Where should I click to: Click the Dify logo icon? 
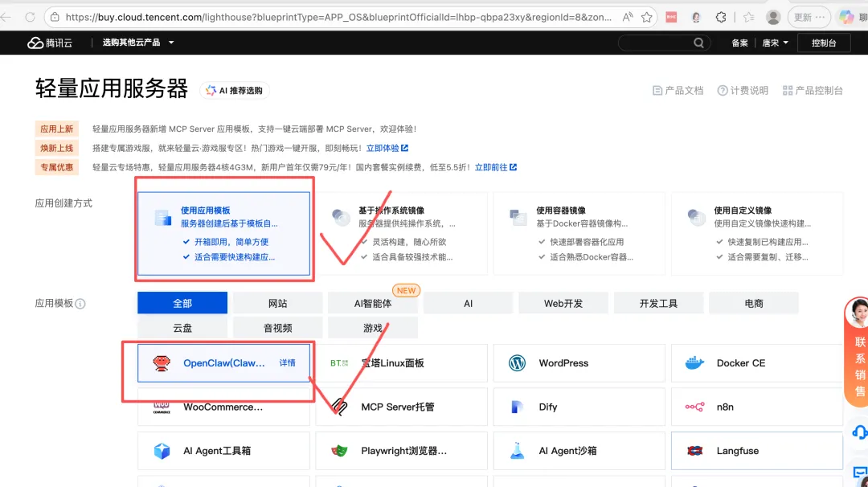[x=517, y=407]
